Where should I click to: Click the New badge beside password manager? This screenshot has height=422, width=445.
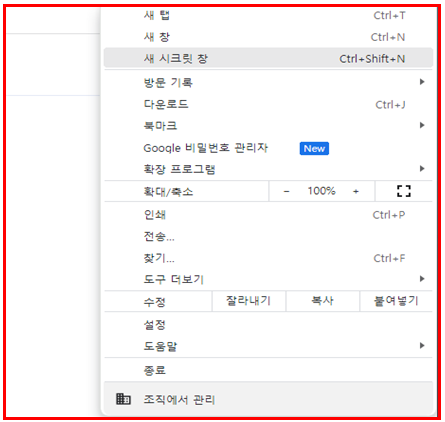point(314,148)
